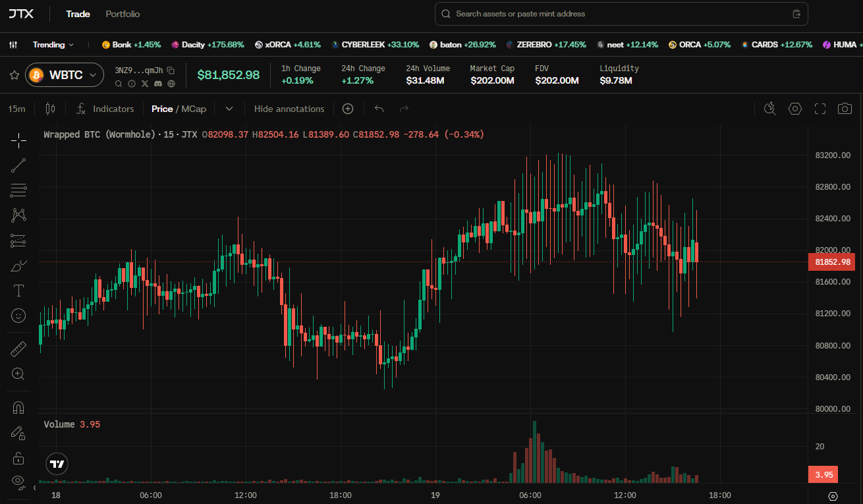Open the emoji icons tool
The image size is (863, 504).
[x=18, y=316]
